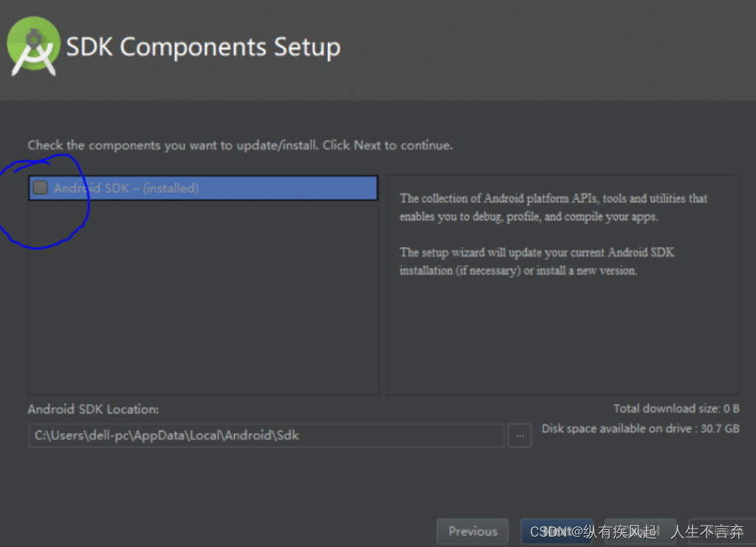Viewport: 756px width, 547px height.
Task: Open the folder picker via the ellipsis control
Action: [x=520, y=436]
